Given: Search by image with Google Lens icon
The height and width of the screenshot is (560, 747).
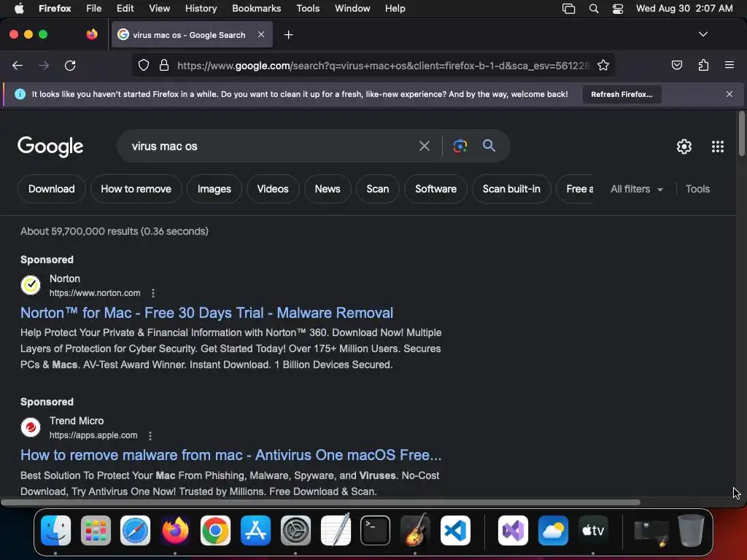Looking at the screenshot, I should 460,146.
